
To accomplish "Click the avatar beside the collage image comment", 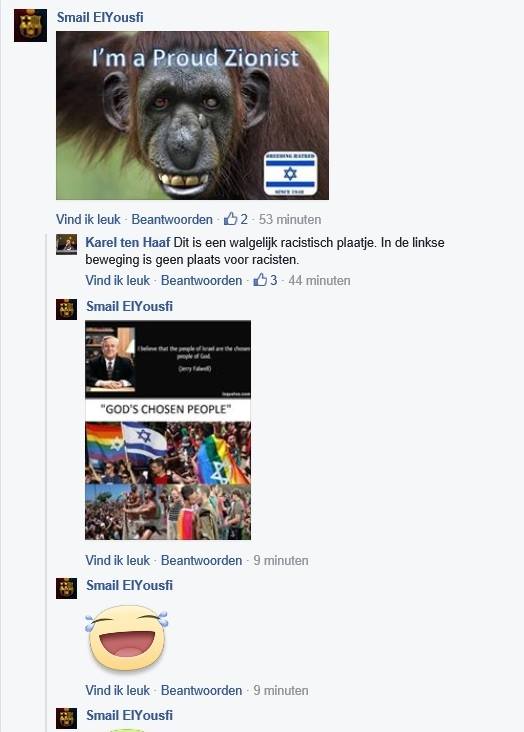I will click(x=66, y=309).
